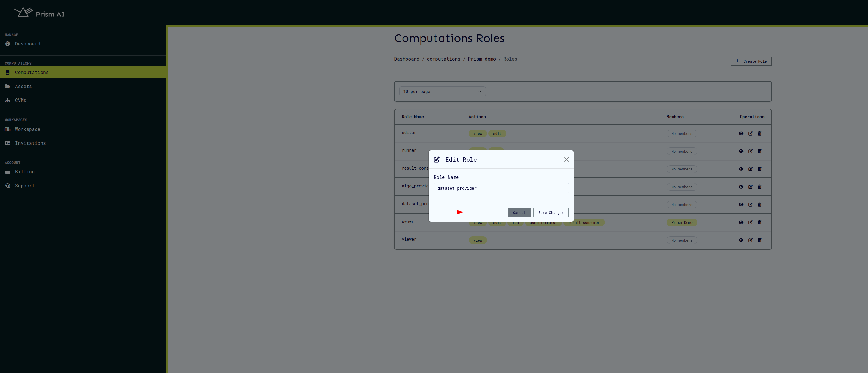The width and height of the screenshot is (868, 373).
Task: Delete the viewer role
Action: pyautogui.click(x=760, y=240)
